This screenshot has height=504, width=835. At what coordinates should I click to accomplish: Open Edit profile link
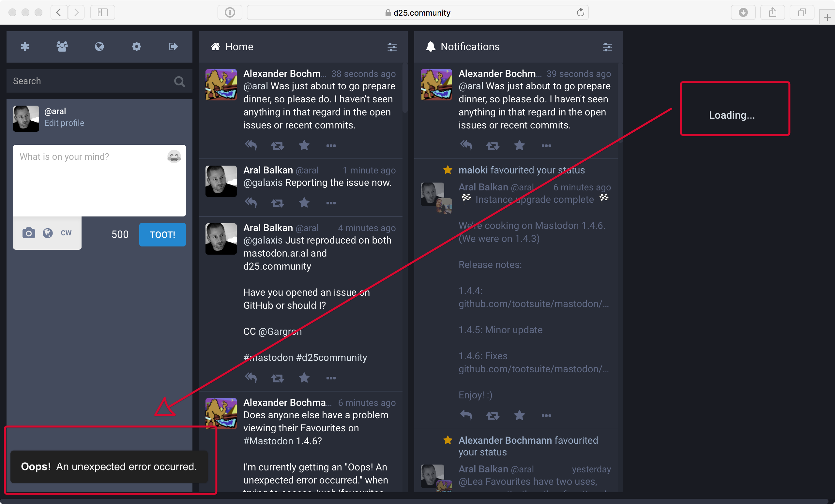tap(64, 123)
